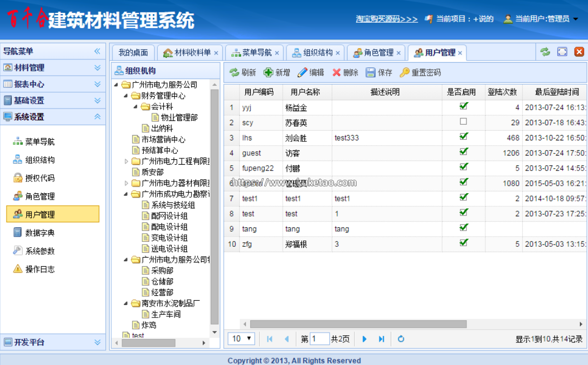
Task: Open 数据字典 in the sidebar menu
Action: (40, 233)
